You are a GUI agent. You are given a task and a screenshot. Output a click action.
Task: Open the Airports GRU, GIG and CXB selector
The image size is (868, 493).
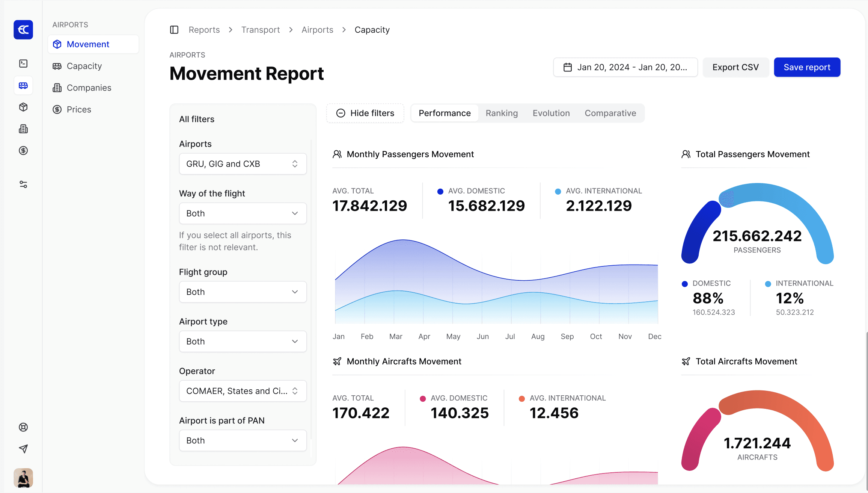pyautogui.click(x=243, y=164)
